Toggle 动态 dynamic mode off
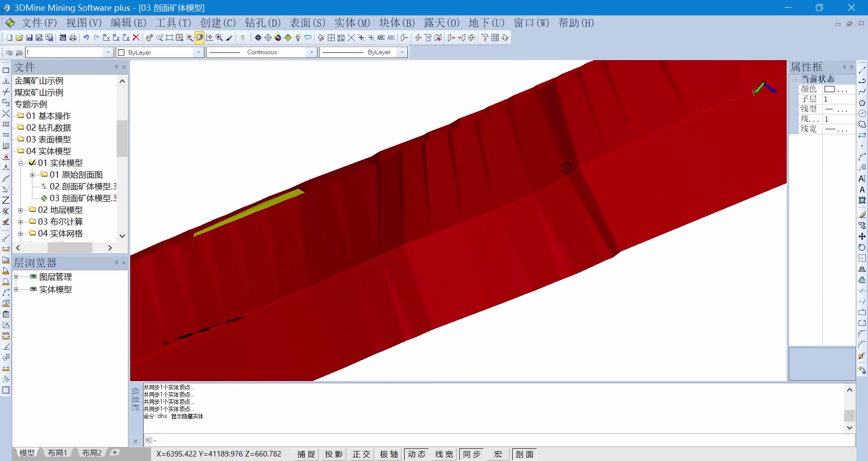868x461 pixels. pos(416,454)
